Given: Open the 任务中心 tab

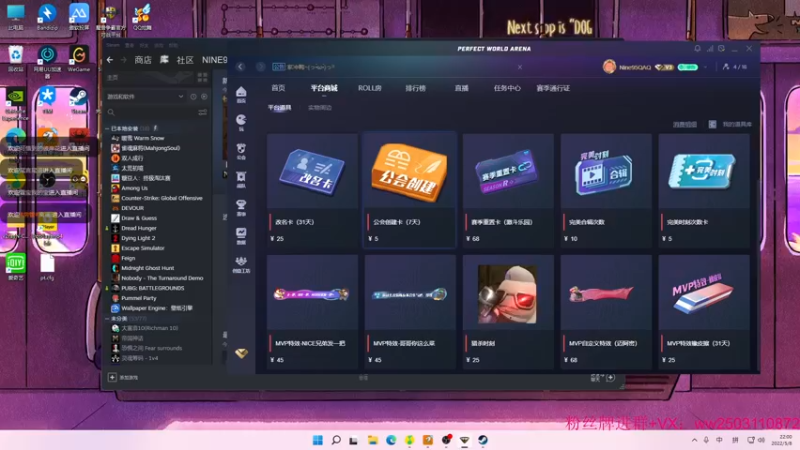Looking at the screenshot, I should [x=507, y=88].
